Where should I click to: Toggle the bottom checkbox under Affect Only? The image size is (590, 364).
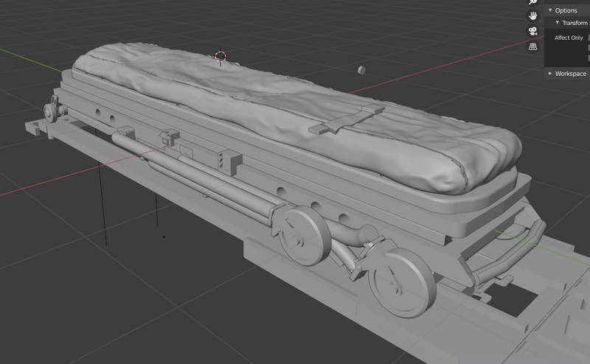pyautogui.click(x=588, y=57)
